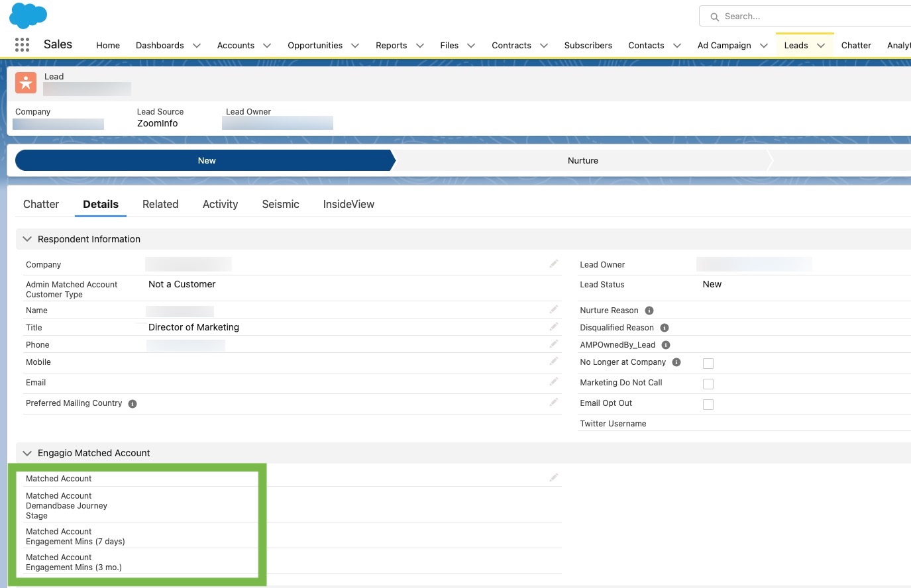Viewport: 911px width, 588px height.
Task: Edit Company field pencil icon
Action: point(554,264)
